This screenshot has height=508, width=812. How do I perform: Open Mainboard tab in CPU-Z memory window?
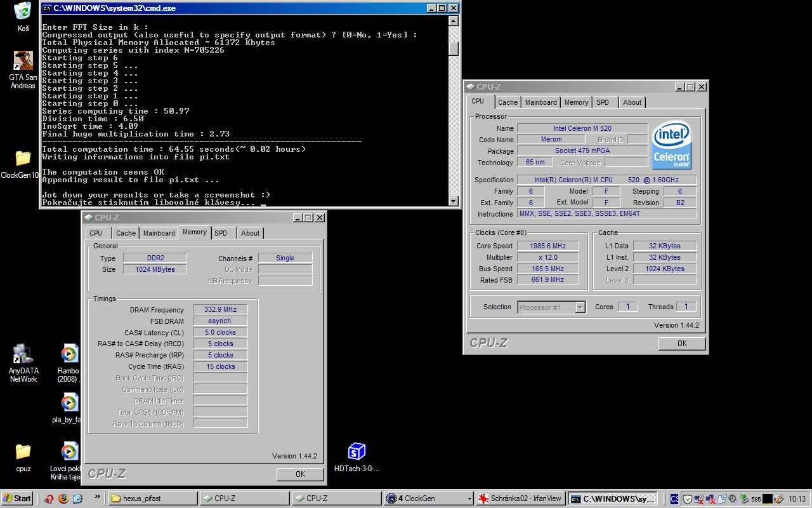click(x=159, y=233)
